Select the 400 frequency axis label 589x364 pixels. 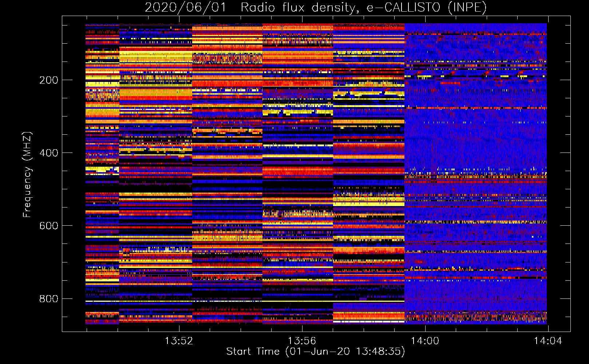[49, 153]
